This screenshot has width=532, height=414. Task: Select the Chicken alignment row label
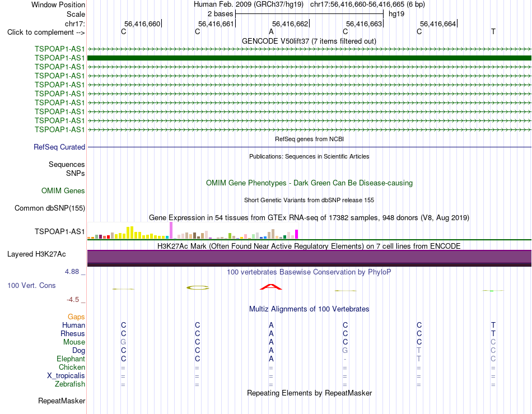pyautogui.click(x=72, y=367)
